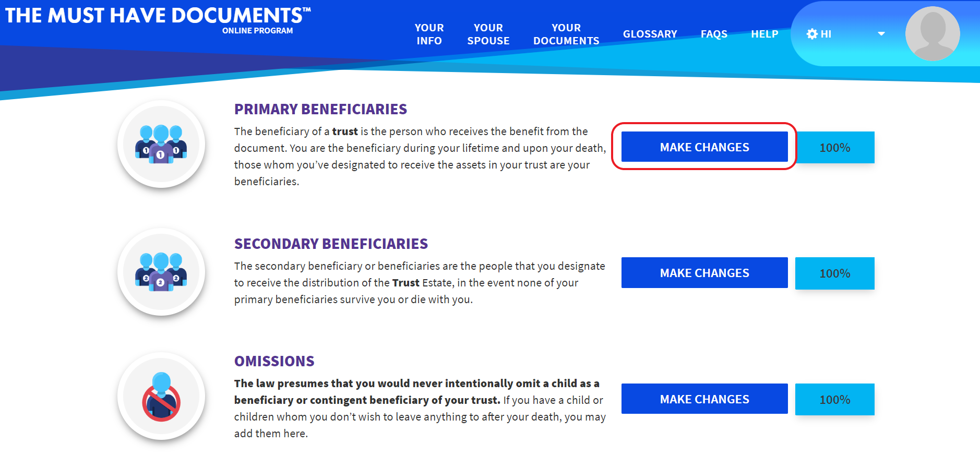Click the Primary Beneficiaries heading
The width and height of the screenshot is (980, 455).
point(320,109)
